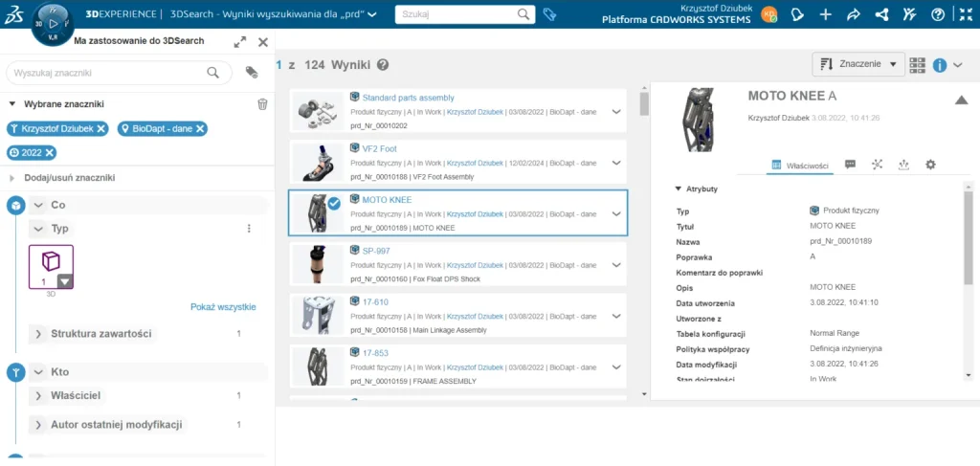Open the 17-610 result link
The image size is (980, 466).
coord(374,302)
